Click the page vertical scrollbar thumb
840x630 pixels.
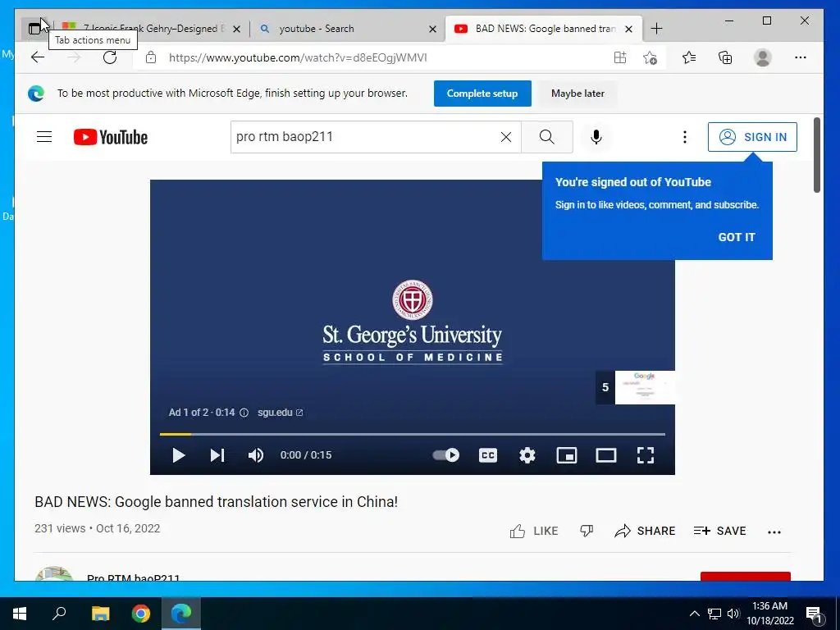817,155
